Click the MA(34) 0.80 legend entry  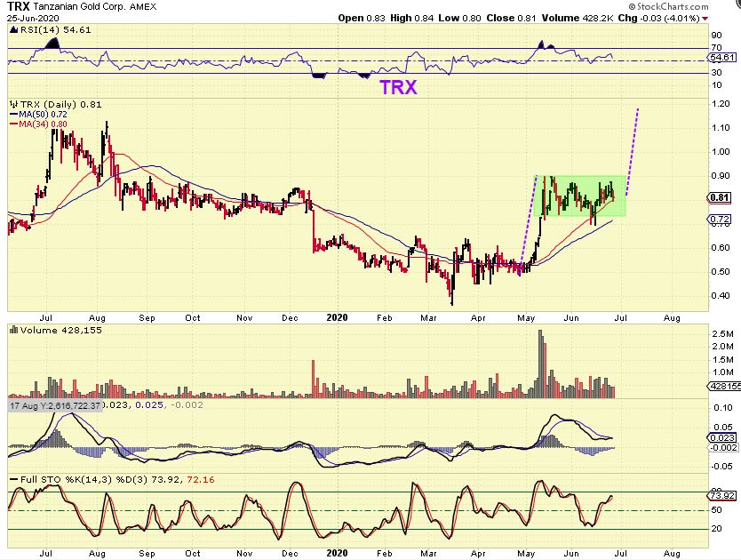pyautogui.click(x=43, y=124)
